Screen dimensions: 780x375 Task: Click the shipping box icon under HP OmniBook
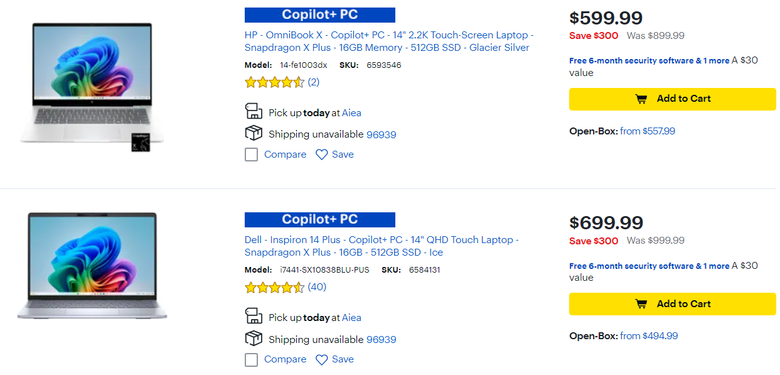[254, 133]
